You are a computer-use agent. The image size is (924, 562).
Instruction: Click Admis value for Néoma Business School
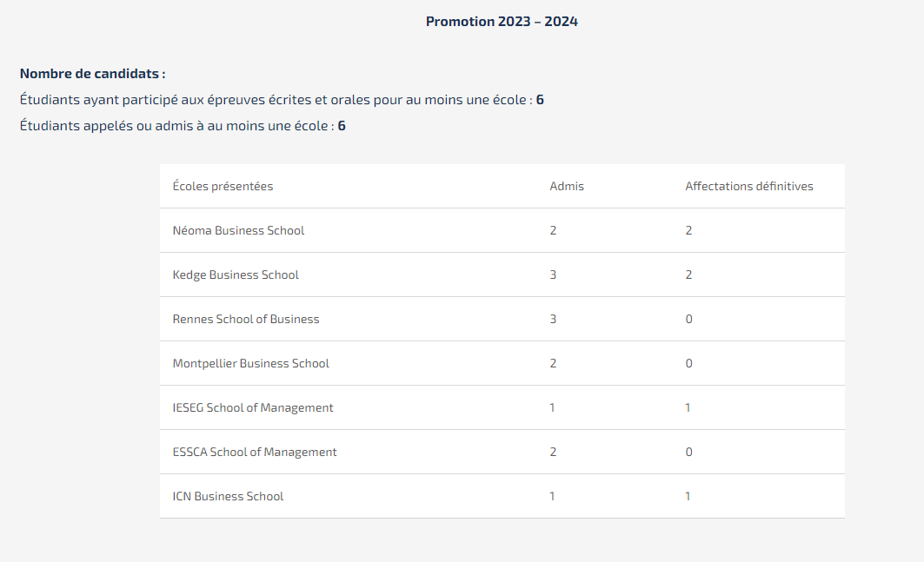click(x=553, y=230)
